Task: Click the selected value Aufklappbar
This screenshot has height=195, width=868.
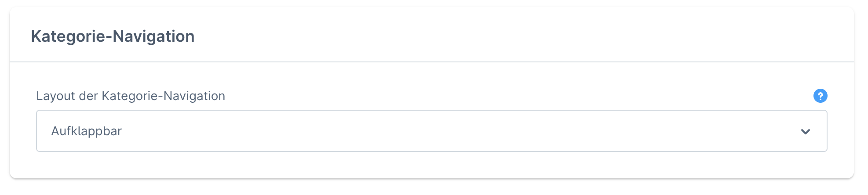Action: click(x=87, y=131)
